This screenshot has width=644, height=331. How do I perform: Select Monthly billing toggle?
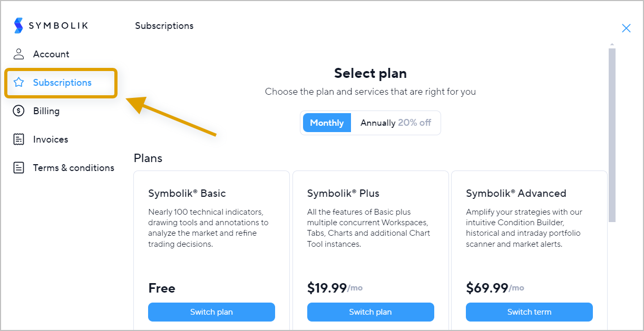point(327,123)
